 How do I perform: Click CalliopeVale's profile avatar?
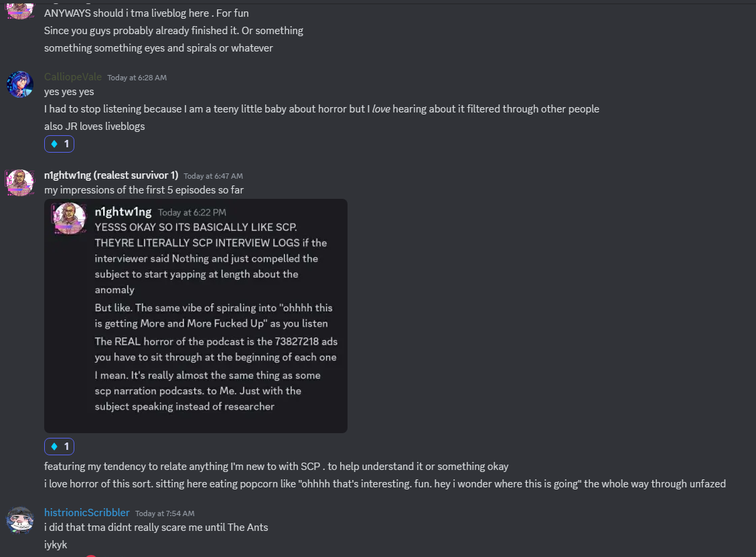click(20, 84)
